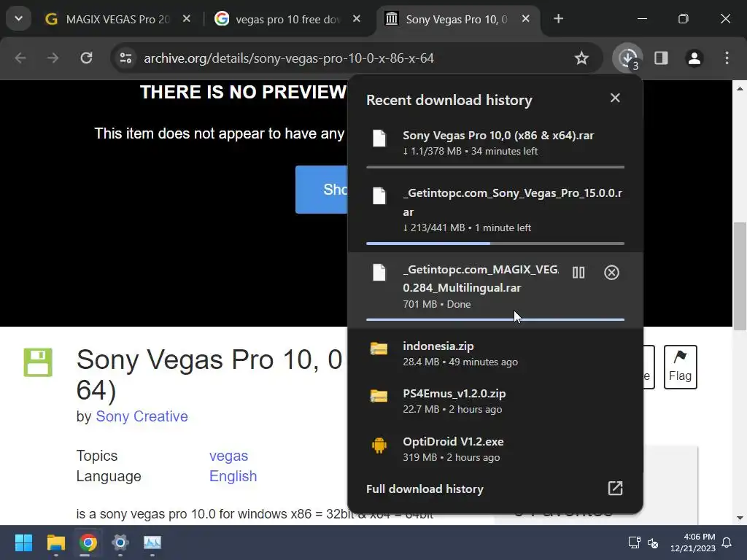Open the Settings gear taskbar app
Image resolution: width=747 pixels, height=560 pixels.
coord(120,542)
